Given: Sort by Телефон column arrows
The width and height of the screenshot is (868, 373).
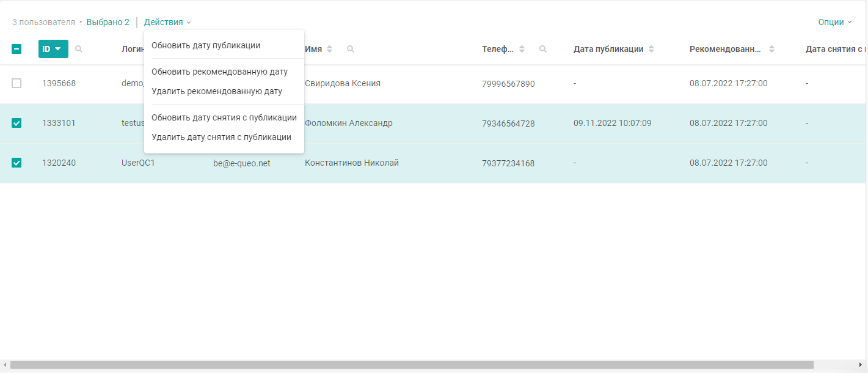Looking at the screenshot, I should point(522,49).
